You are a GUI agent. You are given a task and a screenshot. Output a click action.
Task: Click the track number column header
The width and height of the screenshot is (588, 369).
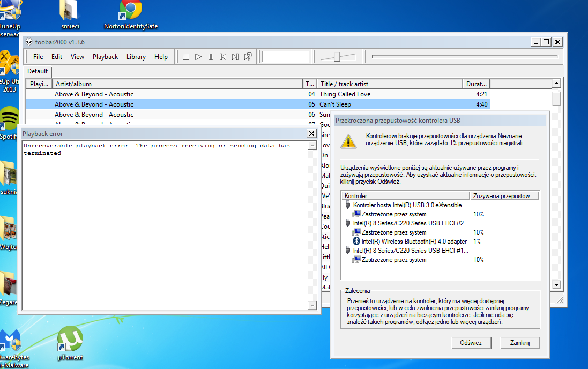(x=310, y=84)
